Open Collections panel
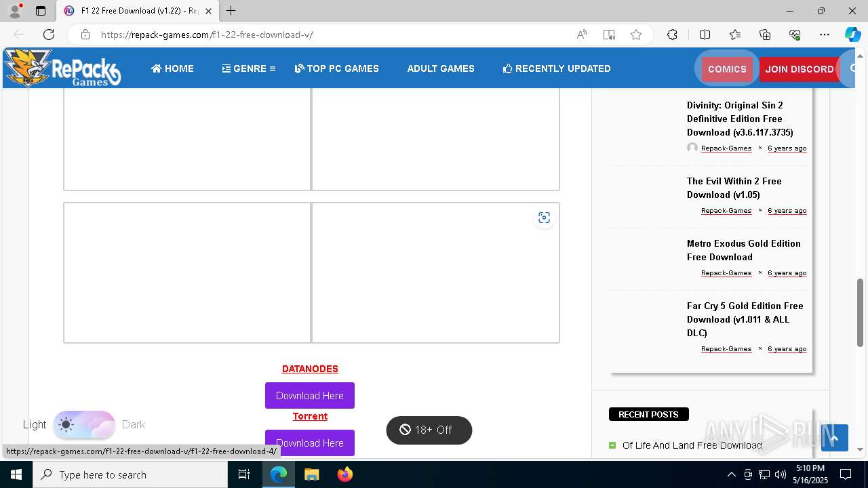 (x=765, y=35)
